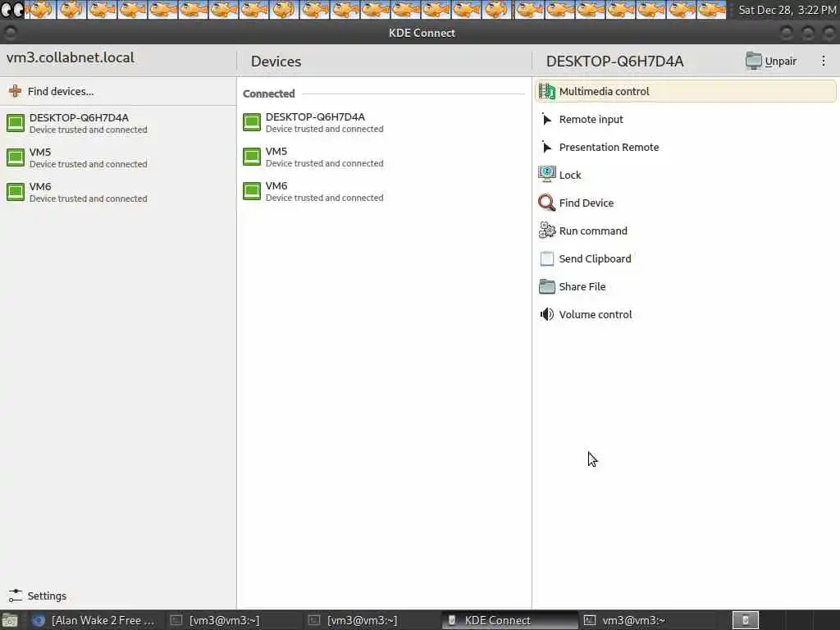The height and width of the screenshot is (630, 840).
Task: Click VM6 monitor icon in sidebar
Action: (16, 192)
